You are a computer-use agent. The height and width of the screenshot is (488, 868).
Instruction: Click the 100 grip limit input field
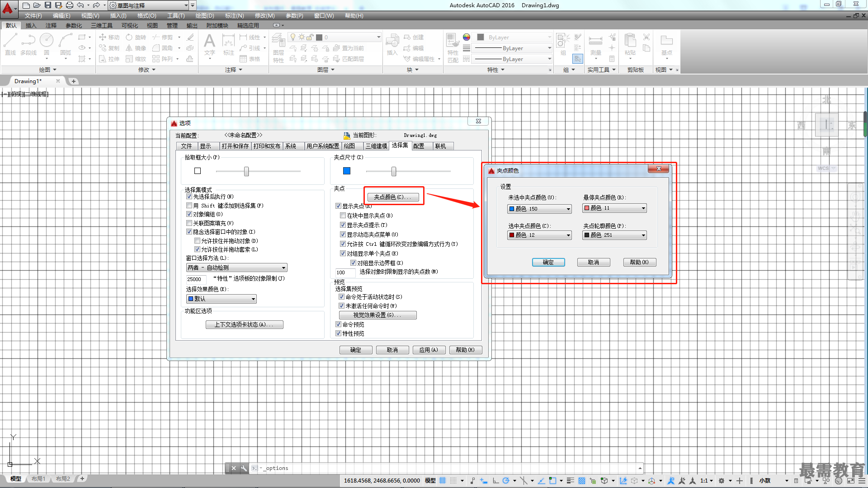coord(345,272)
